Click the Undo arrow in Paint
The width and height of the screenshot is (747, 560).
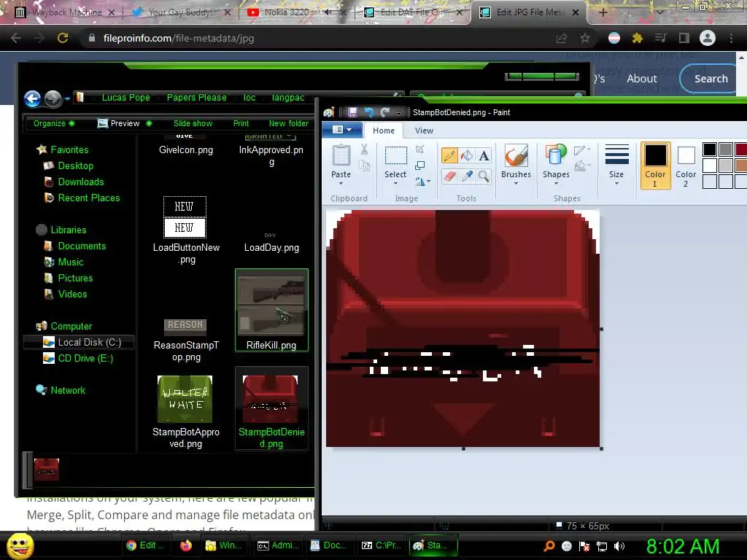[x=368, y=112]
